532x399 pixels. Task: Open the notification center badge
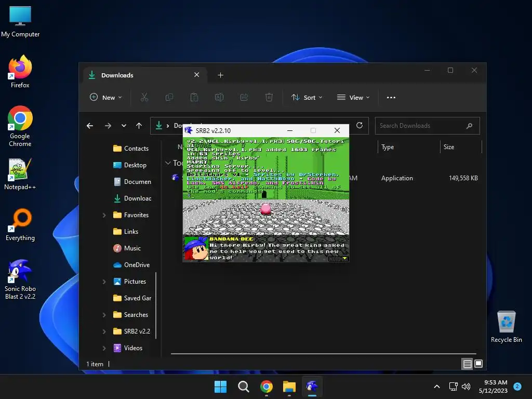pos(517,387)
